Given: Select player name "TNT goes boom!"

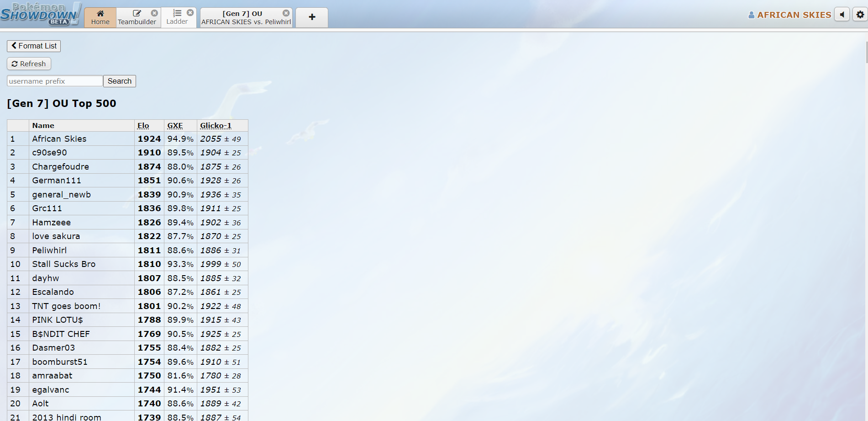Looking at the screenshot, I should [67, 306].
